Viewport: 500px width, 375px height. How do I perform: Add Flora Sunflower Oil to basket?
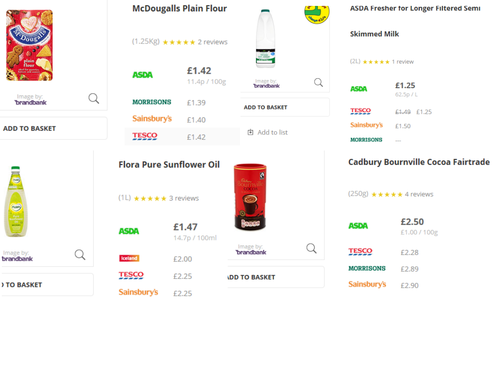tap(47, 285)
